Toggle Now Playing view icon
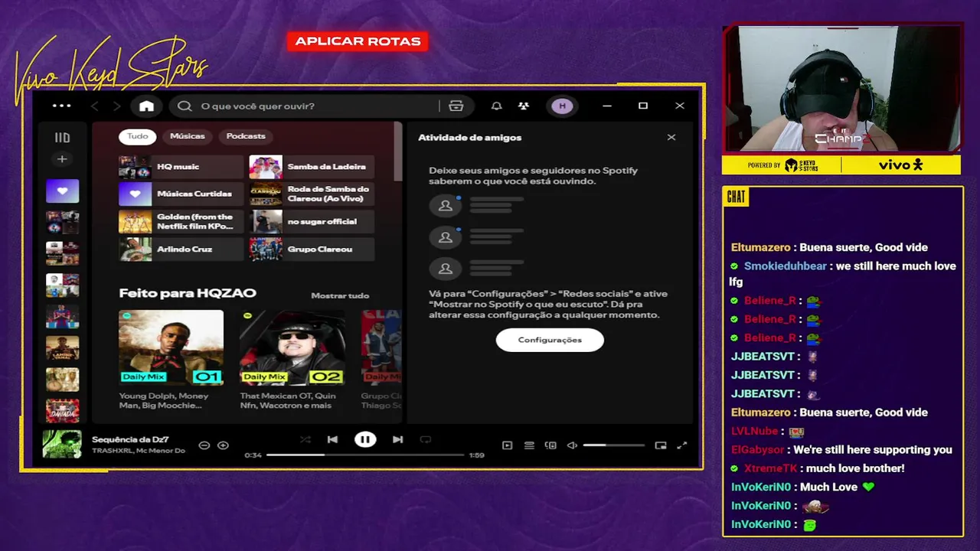 (x=507, y=445)
